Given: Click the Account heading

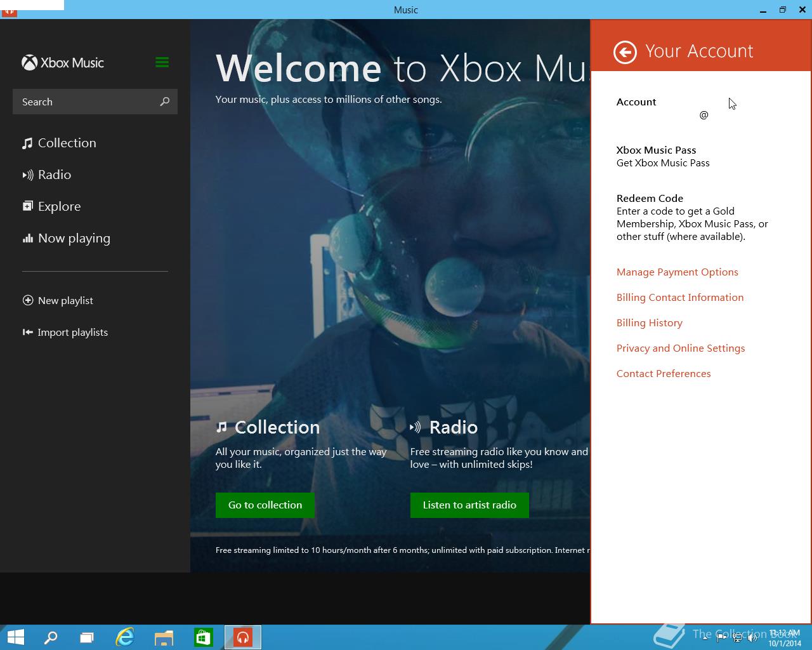Looking at the screenshot, I should click(636, 102).
